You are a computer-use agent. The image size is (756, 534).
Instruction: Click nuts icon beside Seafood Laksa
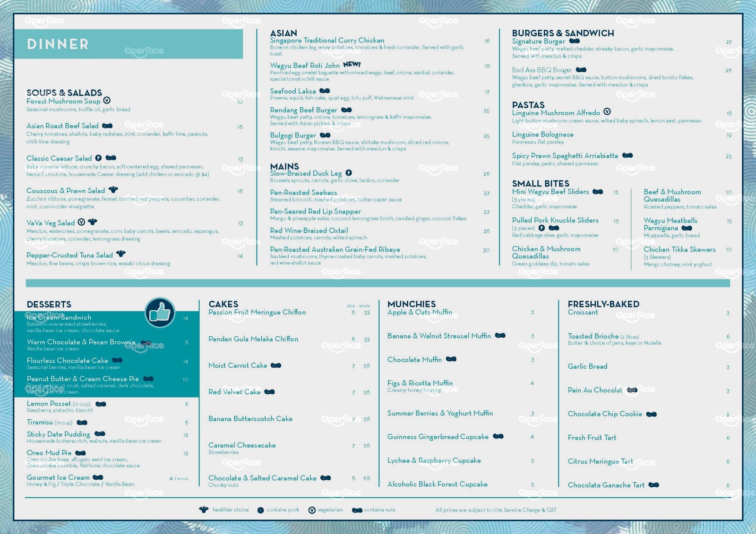pos(325,91)
